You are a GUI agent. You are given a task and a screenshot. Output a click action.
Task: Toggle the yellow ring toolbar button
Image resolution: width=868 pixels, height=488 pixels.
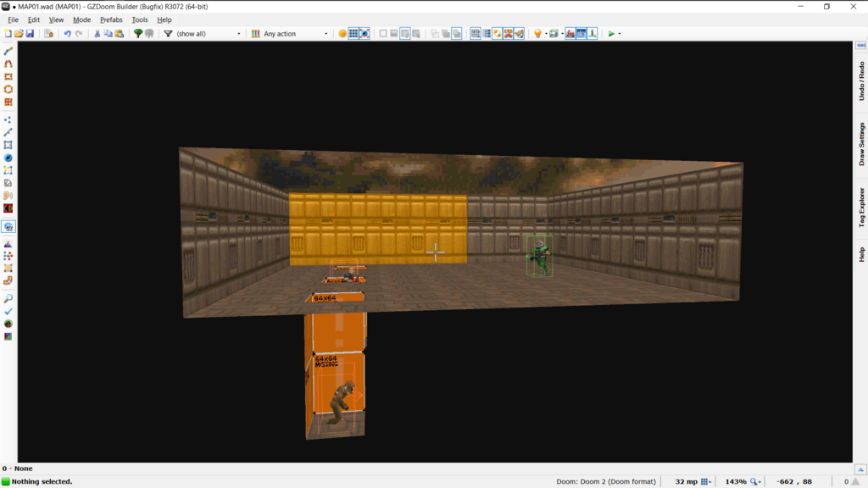[x=498, y=34]
